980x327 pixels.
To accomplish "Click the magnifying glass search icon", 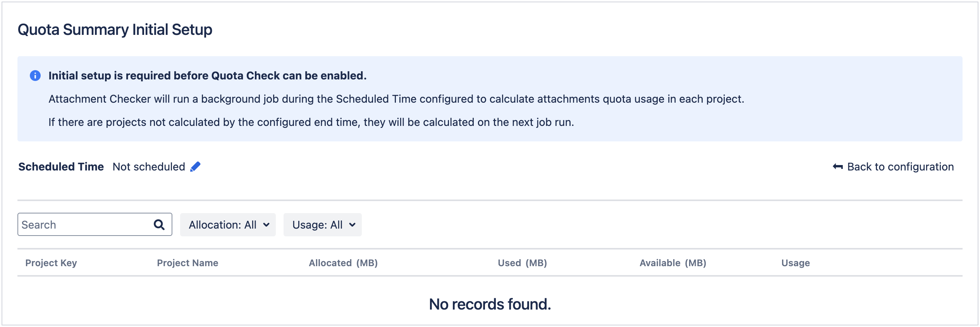I will (x=158, y=224).
